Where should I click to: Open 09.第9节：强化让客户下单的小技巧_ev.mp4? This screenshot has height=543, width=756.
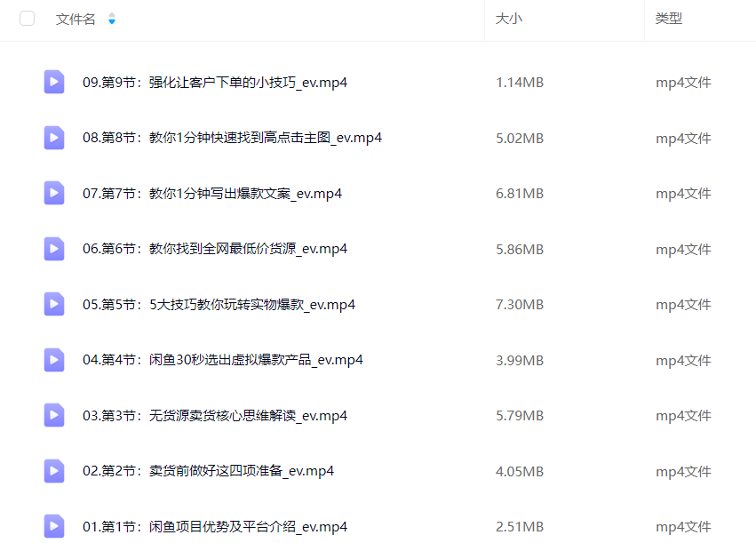[215, 83]
